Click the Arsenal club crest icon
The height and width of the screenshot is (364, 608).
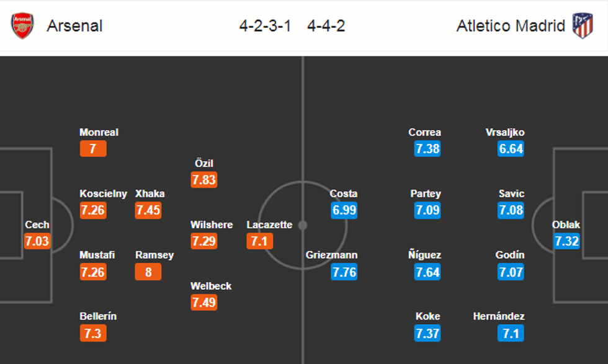pyautogui.click(x=22, y=26)
